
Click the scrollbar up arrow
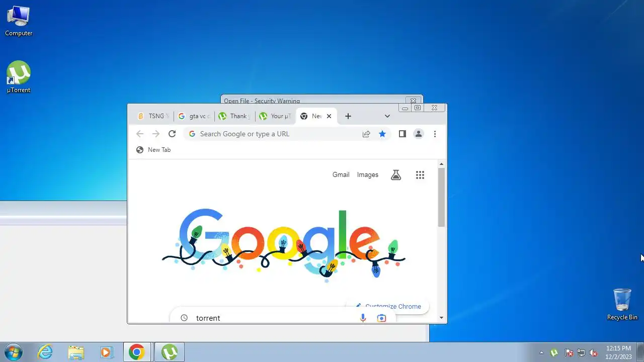tap(441, 164)
